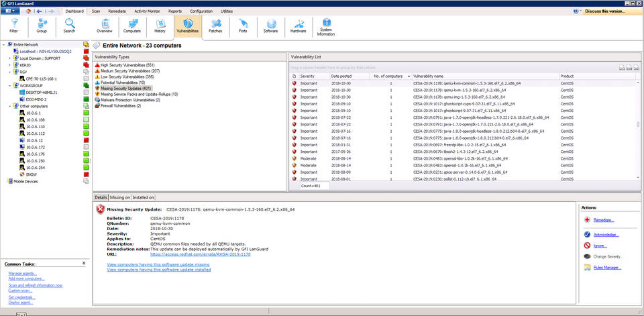Click the Rules Manager link
Screen dimensions: 644x316
[606, 267]
